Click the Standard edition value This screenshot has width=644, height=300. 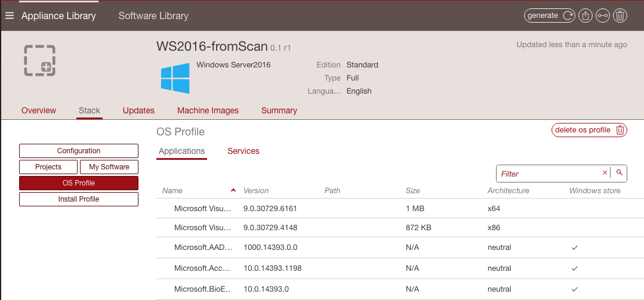tap(362, 65)
